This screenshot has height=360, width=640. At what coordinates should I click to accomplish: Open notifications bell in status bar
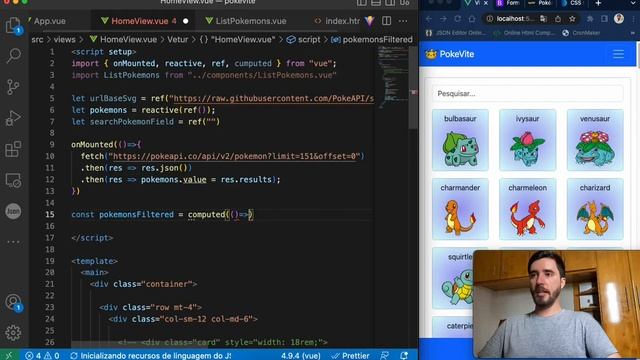pyautogui.click(x=404, y=356)
